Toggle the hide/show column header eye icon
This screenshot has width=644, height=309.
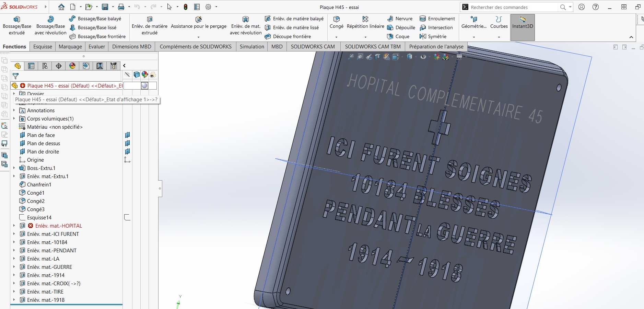pyautogui.click(x=127, y=75)
